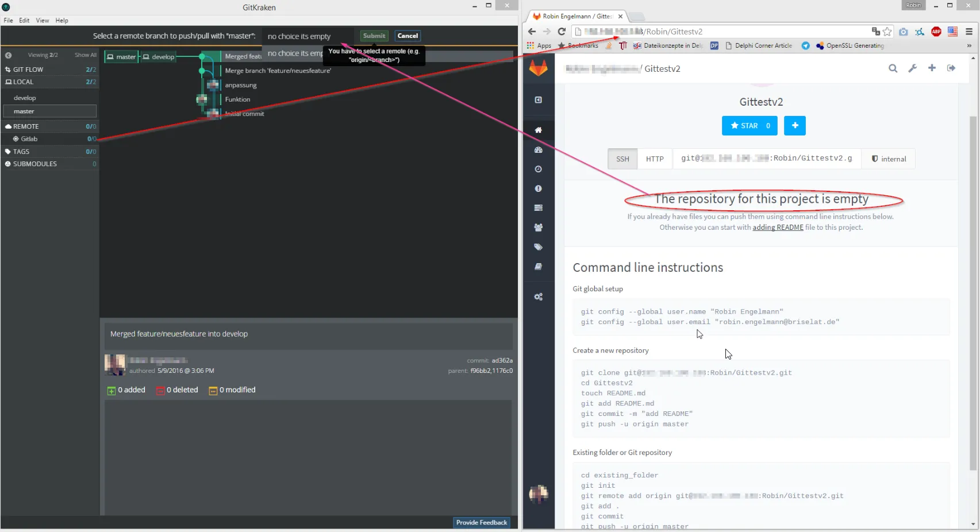Screen dimensions: 980x532
Task: Select the master local branch in sidebar
Action: (x=50, y=111)
